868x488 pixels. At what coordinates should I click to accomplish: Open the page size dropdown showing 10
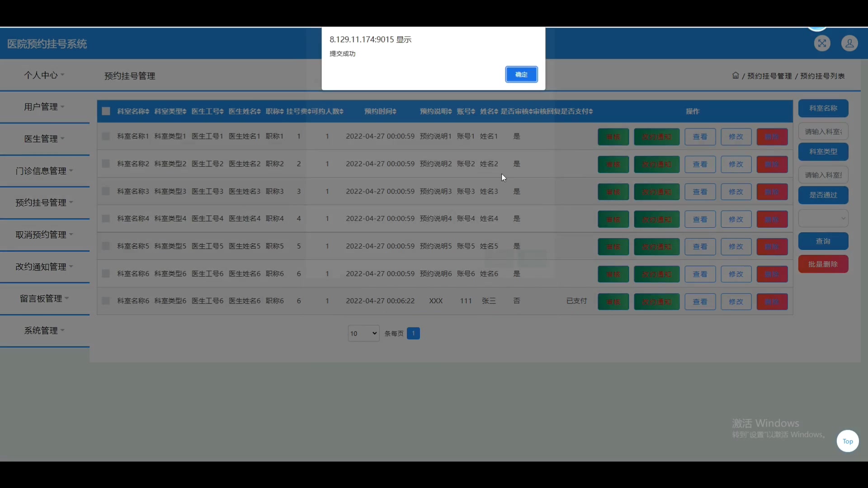click(x=363, y=333)
